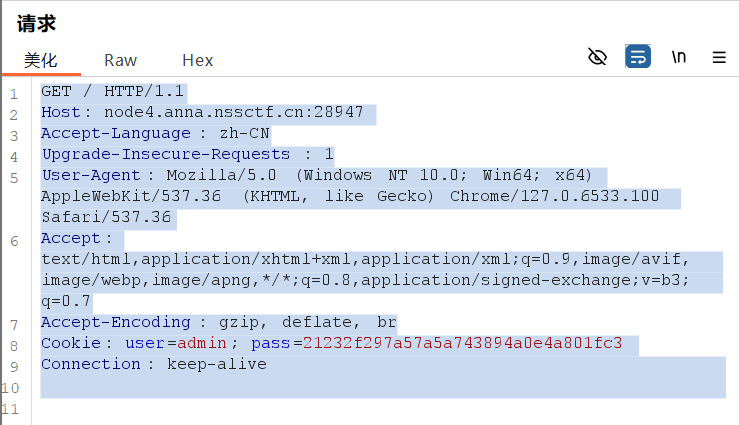
Task: Place cursor on GET / HTTP/1.1 line
Action: 113,92
